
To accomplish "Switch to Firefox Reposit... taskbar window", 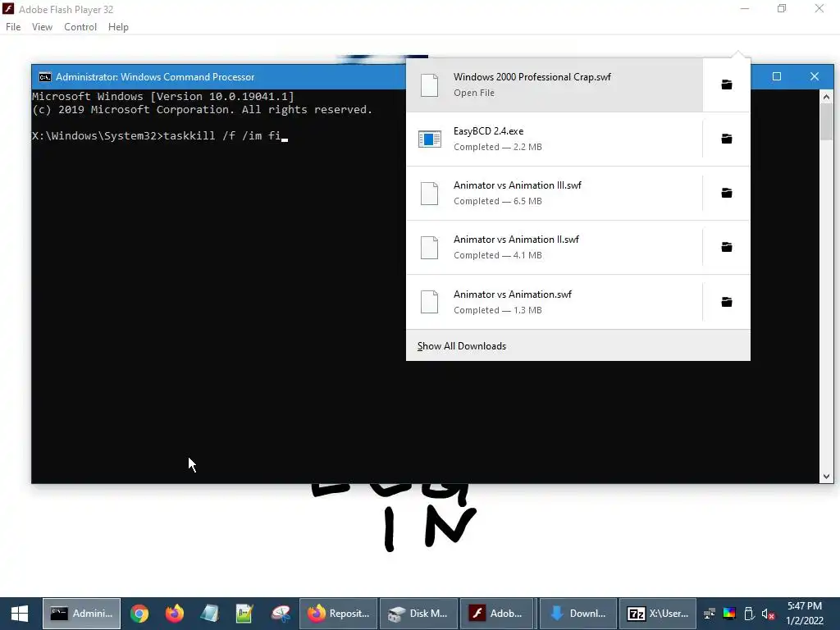I will click(x=338, y=614).
